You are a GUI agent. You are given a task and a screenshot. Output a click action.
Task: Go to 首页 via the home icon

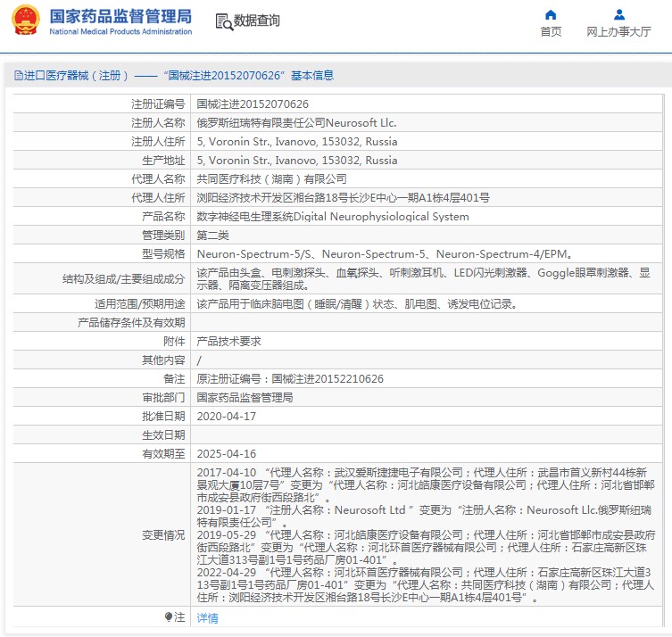tap(551, 15)
